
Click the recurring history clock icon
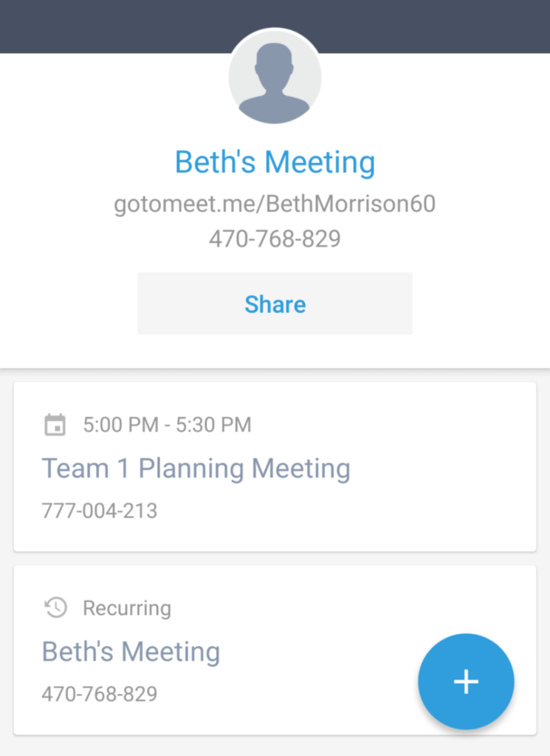56,608
